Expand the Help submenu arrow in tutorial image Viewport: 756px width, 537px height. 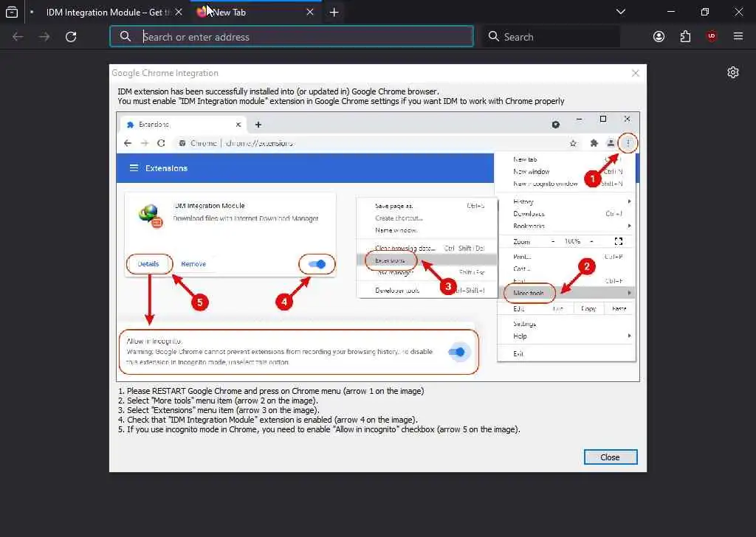point(629,336)
